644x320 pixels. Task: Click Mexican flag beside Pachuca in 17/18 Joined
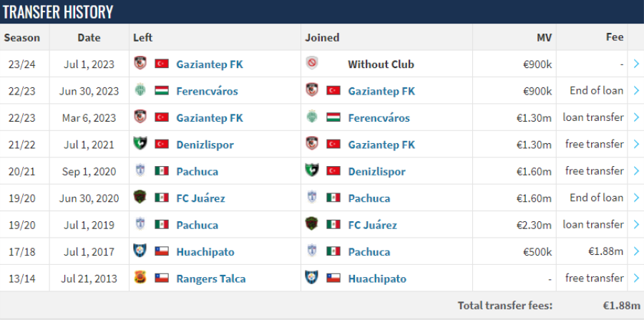point(333,251)
